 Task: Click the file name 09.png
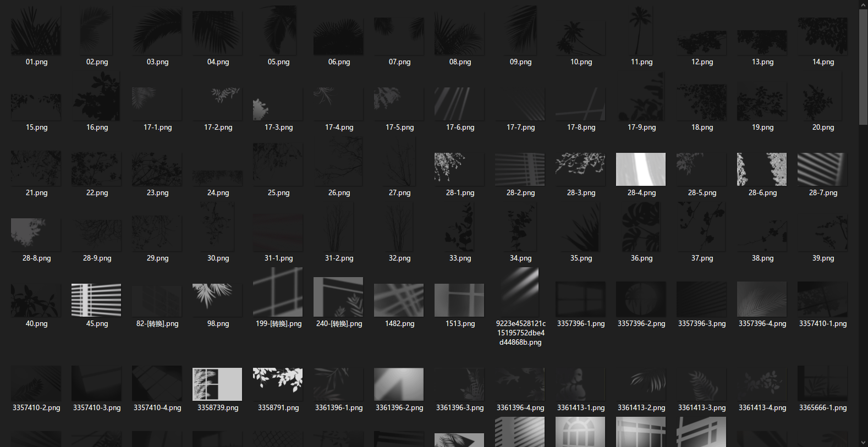tap(520, 62)
